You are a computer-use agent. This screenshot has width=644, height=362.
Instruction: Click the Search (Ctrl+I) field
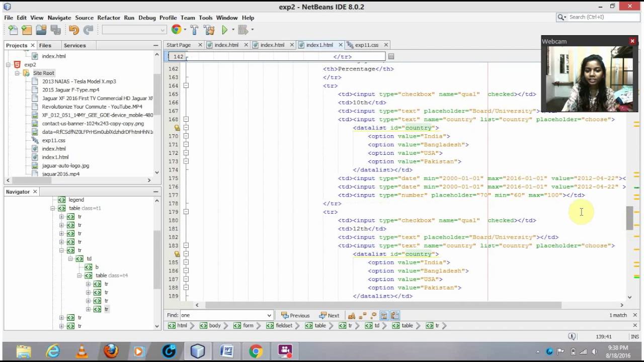597,17
